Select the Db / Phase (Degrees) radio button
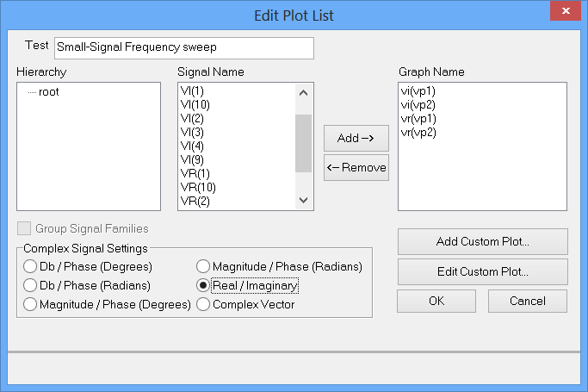This screenshot has height=392, width=588. [30, 266]
